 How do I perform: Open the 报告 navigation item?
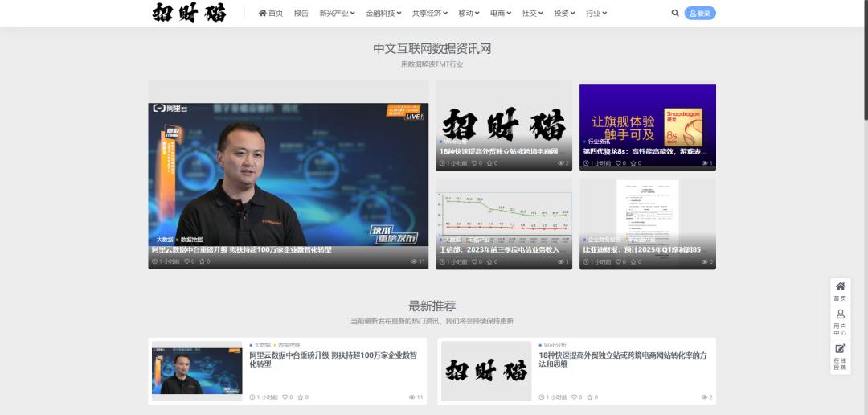pyautogui.click(x=301, y=14)
